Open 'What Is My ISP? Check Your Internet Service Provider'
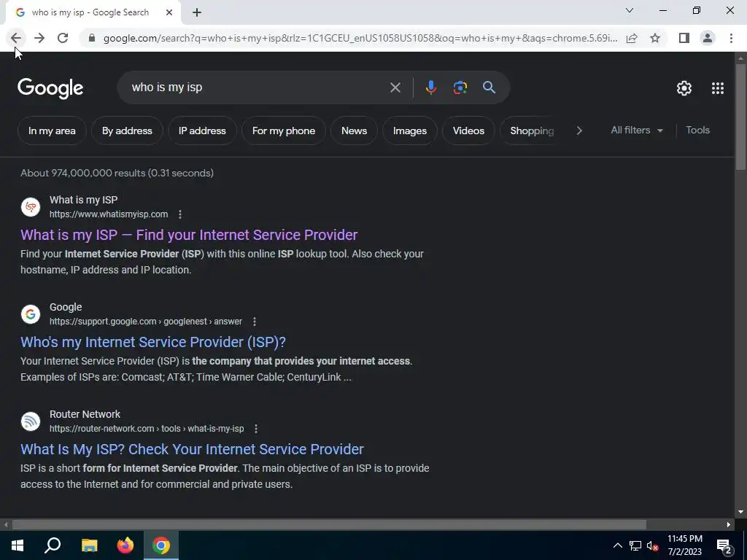This screenshot has height=560, width=747. (x=192, y=449)
